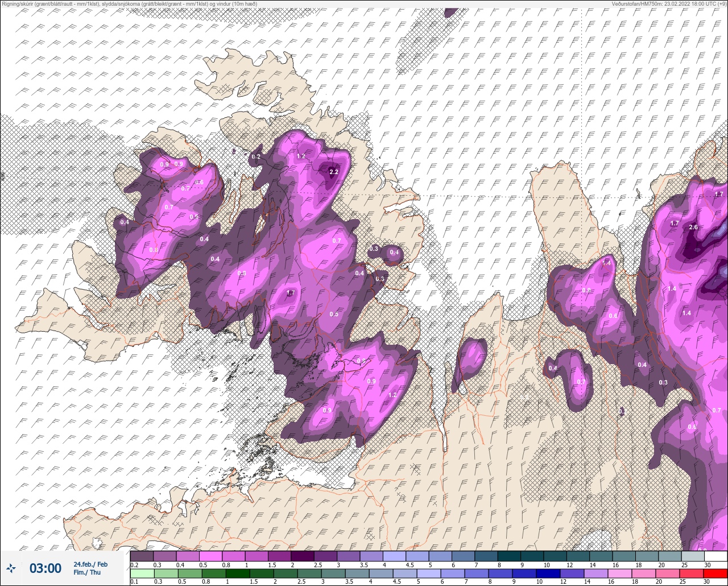The height and width of the screenshot is (586, 728).
Task: Select the 1.5 magenta swatch in upper legend
Action: [279, 556]
